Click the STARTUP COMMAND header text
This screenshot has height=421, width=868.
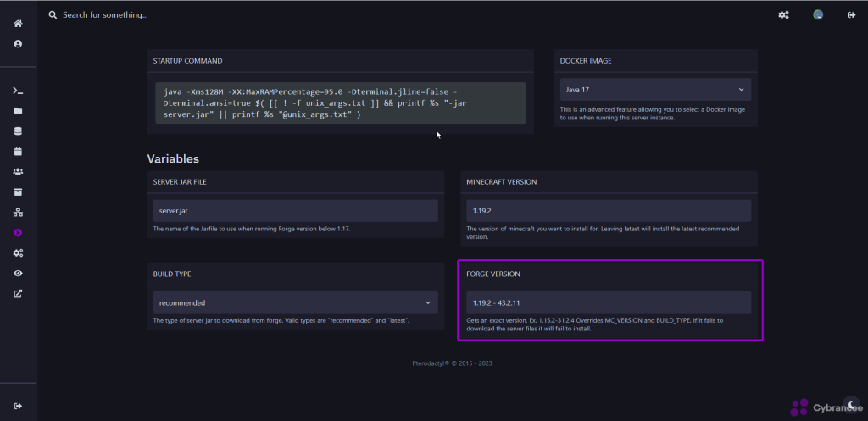click(x=187, y=61)
